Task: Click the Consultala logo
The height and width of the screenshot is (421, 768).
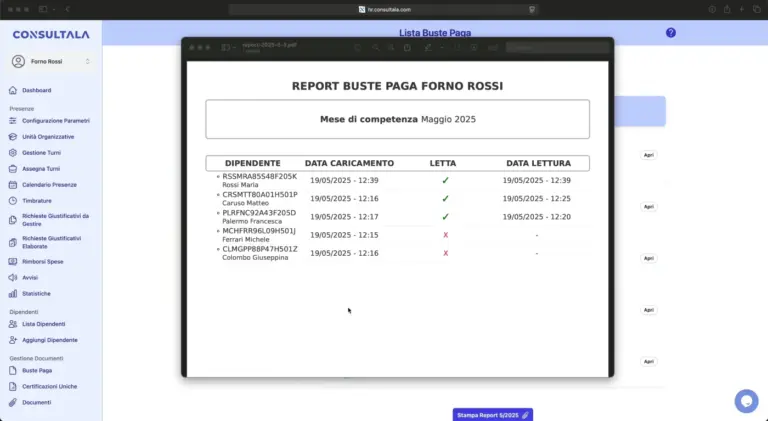Action: (51, 35)
